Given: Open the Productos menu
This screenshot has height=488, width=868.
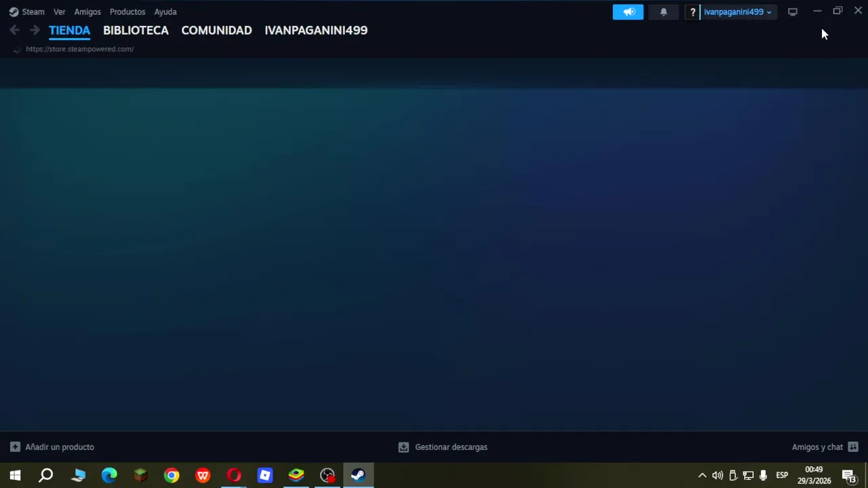Looking at the screenshot, I should (127, 12).
